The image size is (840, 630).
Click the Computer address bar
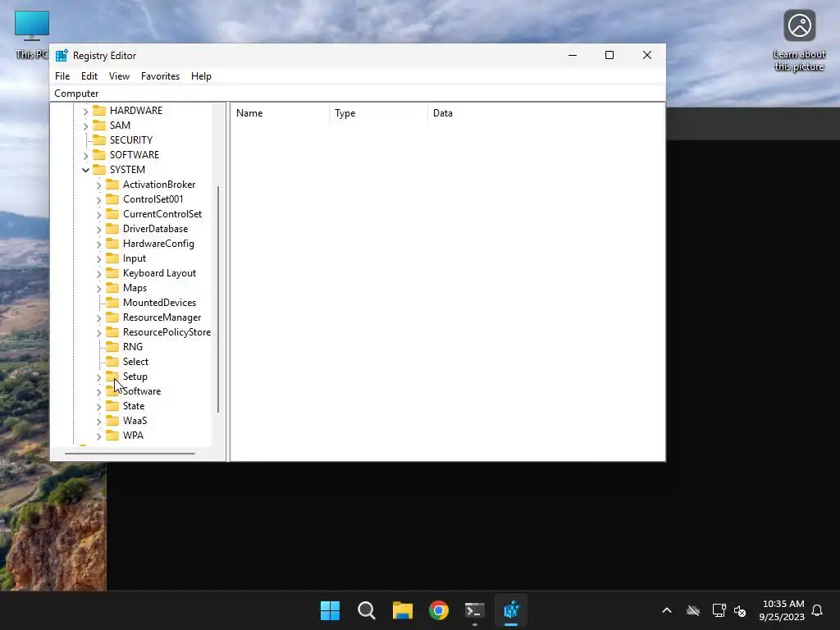(x=358, y=94)
